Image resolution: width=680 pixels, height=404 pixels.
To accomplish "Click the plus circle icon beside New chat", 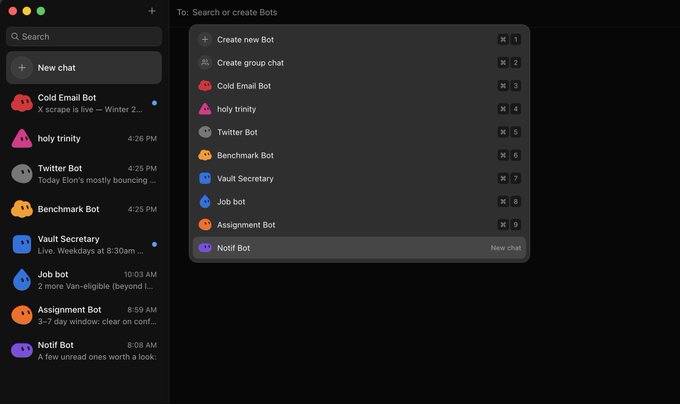I will coord(22,68).
